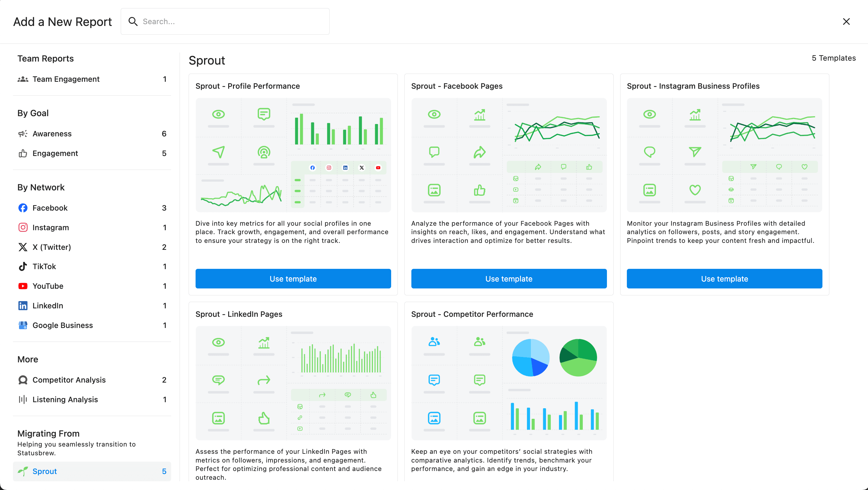Select the LinkedIn network icon
868x490 pixels.
[x=23, y=305]
